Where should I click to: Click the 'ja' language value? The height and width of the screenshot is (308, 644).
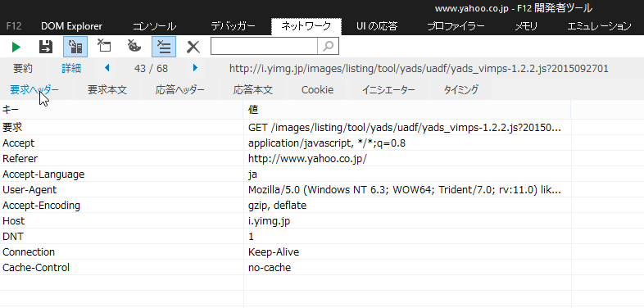407,174
